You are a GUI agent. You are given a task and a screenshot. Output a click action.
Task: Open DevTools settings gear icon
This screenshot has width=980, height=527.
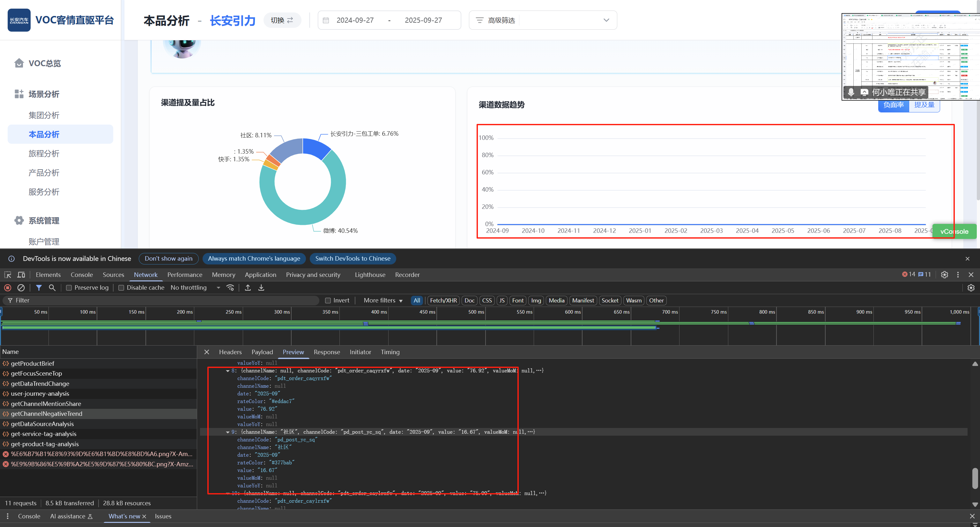point(944,275)
